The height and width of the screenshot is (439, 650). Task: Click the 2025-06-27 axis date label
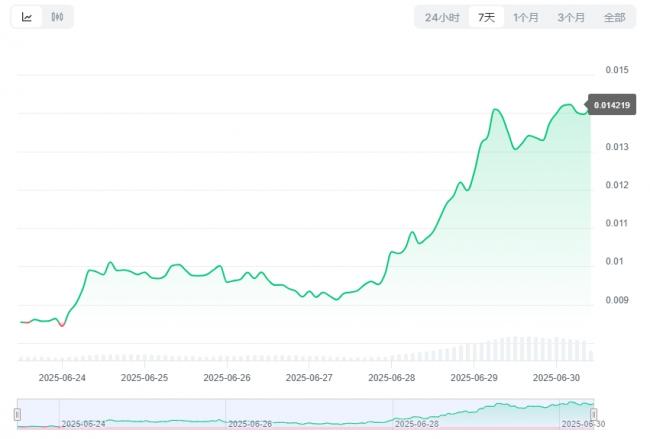tap(309, 378)
